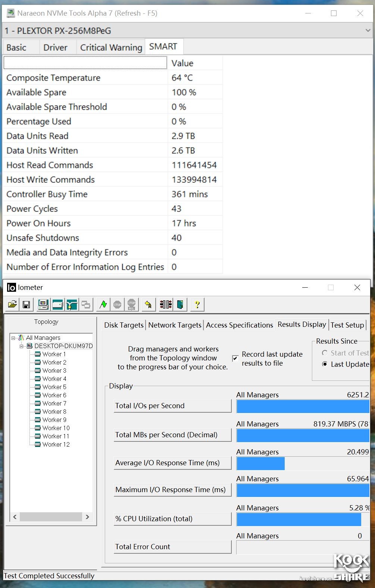
Task: Click the Total I/Os per Second progress bar
Action: point(303,406)
